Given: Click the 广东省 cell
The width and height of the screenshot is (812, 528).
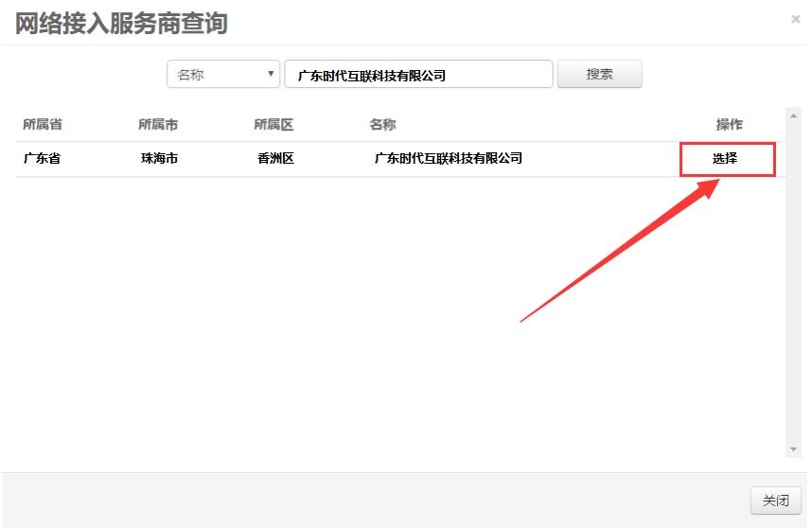Looking at the screenshot, I should pos(42,158).
